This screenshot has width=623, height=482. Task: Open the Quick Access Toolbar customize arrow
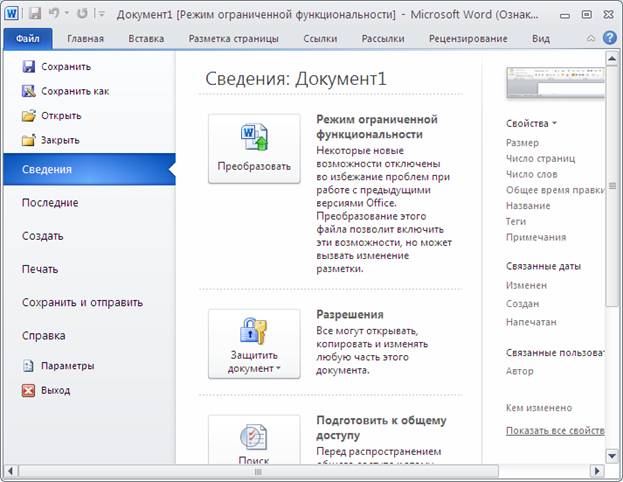tap(102, 15)
